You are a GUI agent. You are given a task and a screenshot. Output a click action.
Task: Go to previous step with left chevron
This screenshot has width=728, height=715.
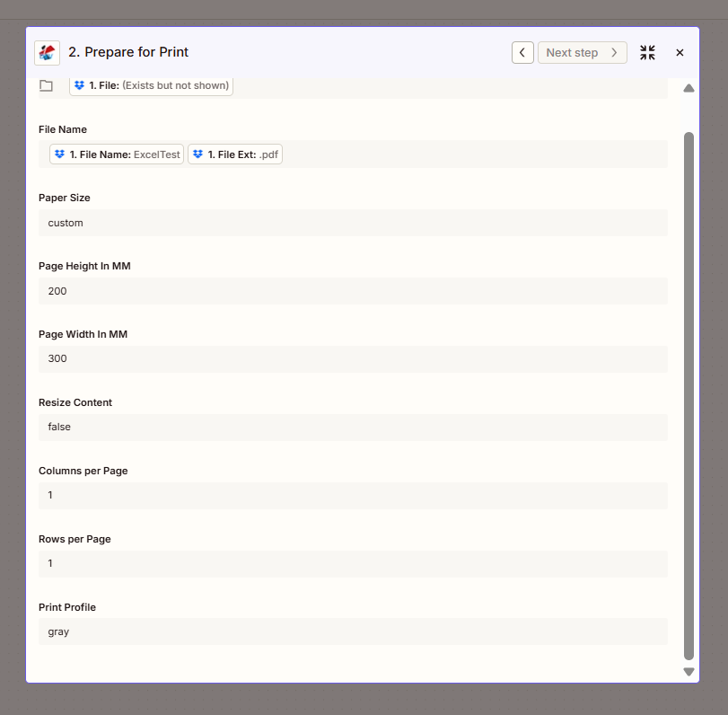(522, 53)
